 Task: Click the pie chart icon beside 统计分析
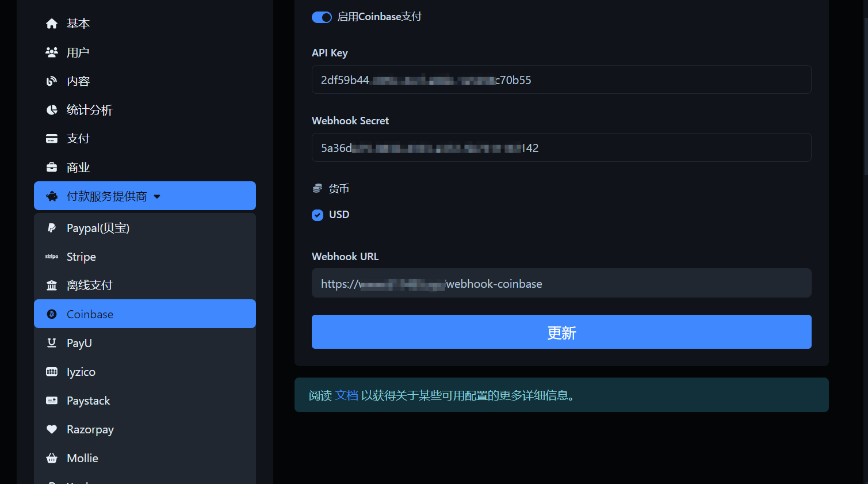pyautogui.click(x=52, y=110)
